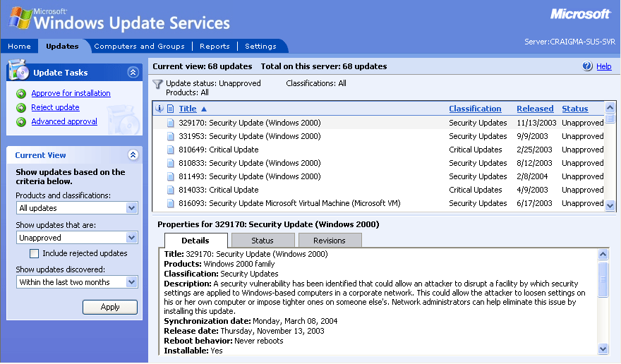Select row 810649: Critical Update
This screenshot has height=364, width=621.
click(x=379, y=150)
